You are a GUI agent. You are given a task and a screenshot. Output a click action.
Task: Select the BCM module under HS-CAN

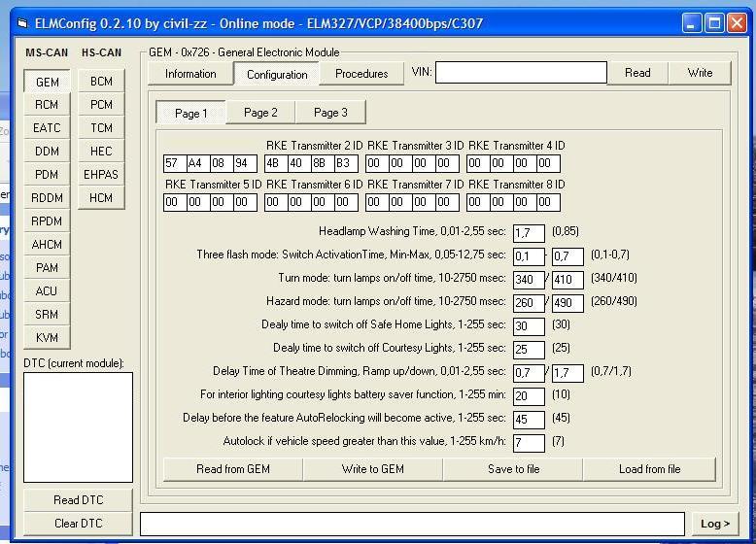point(101,82)
